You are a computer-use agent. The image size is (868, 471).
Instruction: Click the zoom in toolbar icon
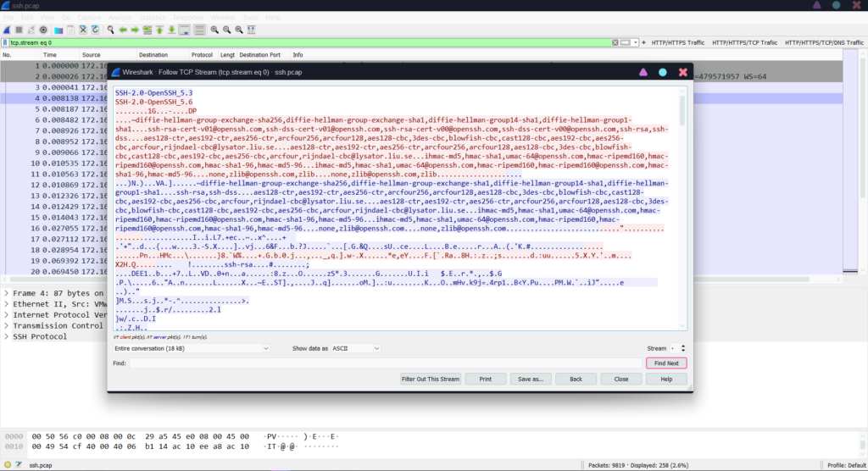214,30
